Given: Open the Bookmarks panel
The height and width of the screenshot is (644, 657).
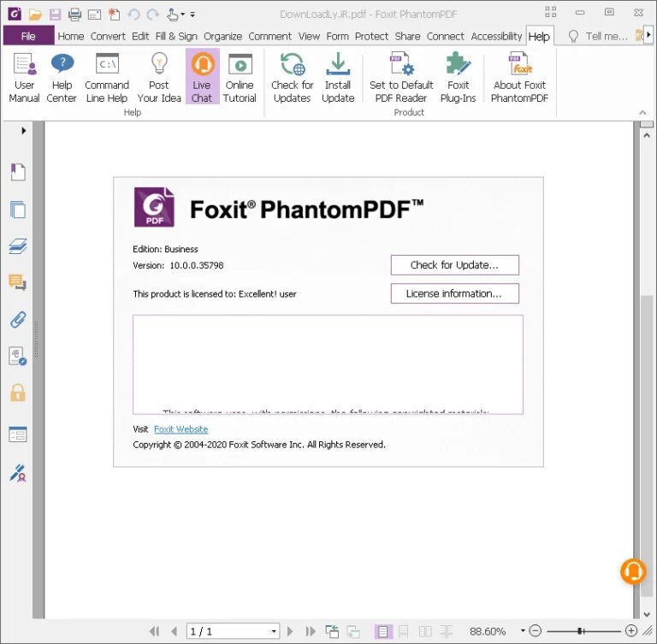Looking at the screenshot, I should [18, 172].
